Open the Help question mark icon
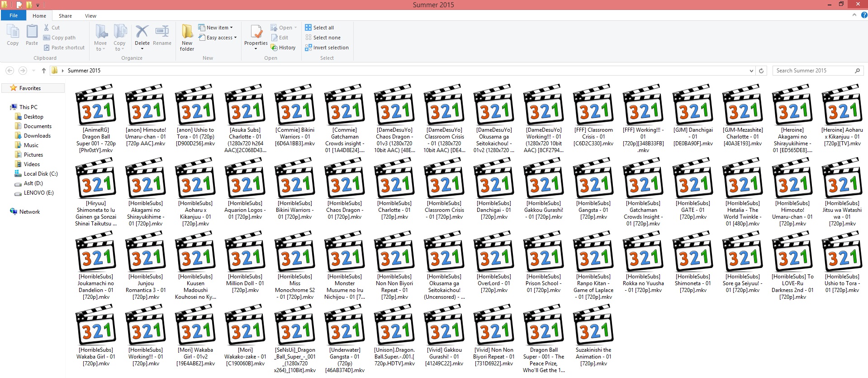The height and width of the screenshot is (378, 868). 863,15
